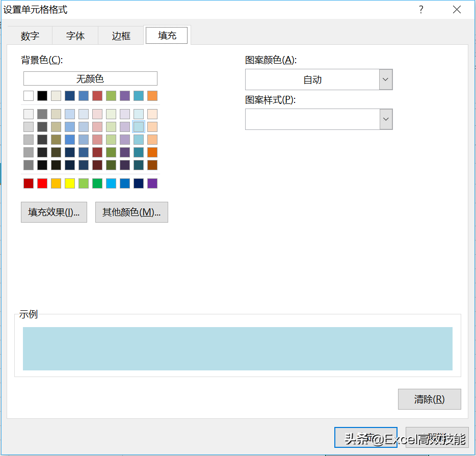Screen dimensions: 476x456
Task: Pick muted red swatch in theme top row
Action: coord(97,96)
